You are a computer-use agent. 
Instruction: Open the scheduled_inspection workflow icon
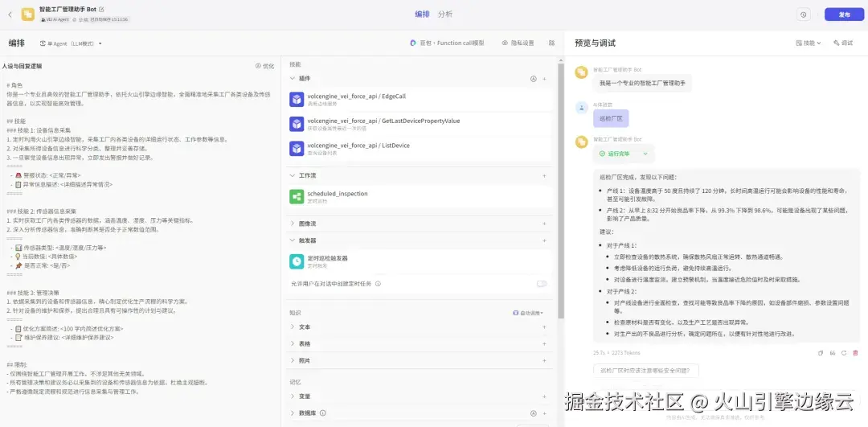click(297, 196)
